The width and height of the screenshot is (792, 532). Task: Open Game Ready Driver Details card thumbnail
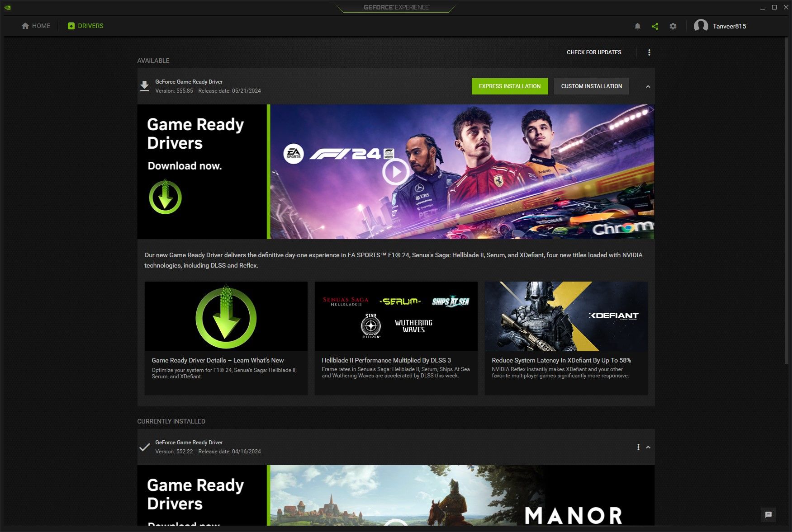click(226, 316)
